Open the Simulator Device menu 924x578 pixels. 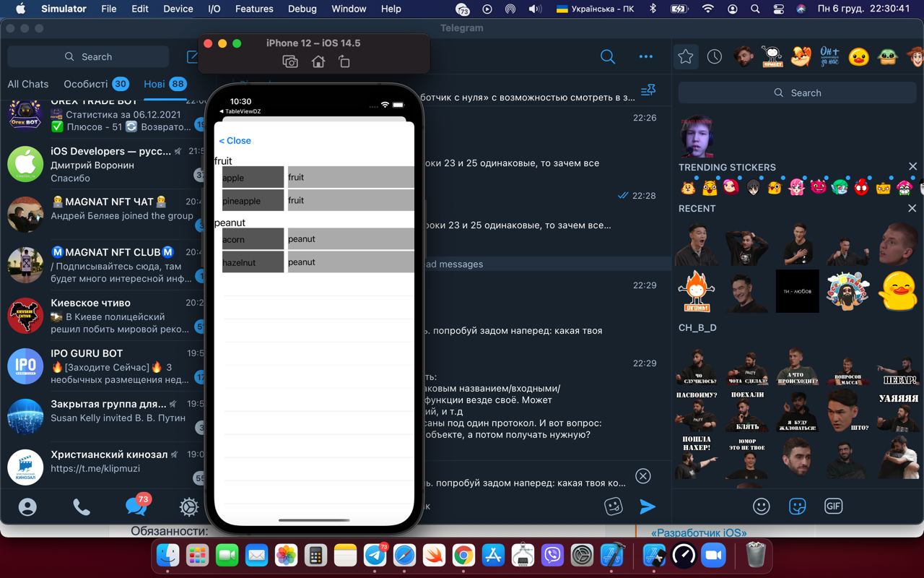178,9
